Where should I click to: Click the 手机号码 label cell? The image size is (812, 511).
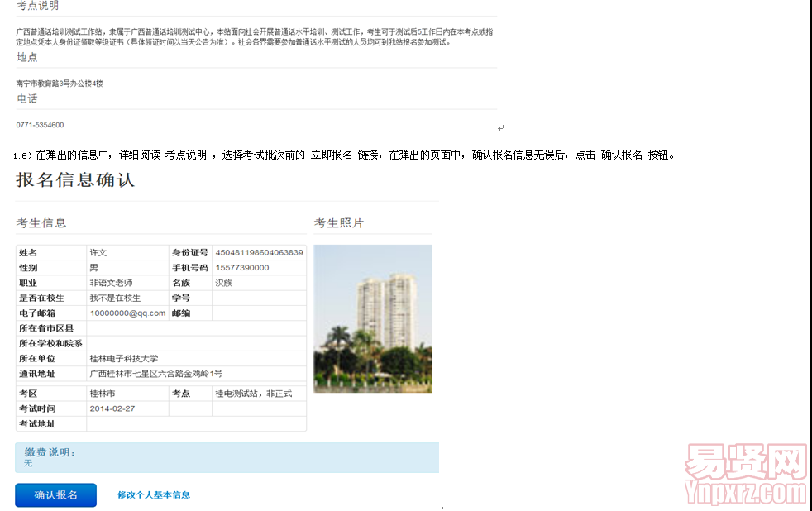190,268
